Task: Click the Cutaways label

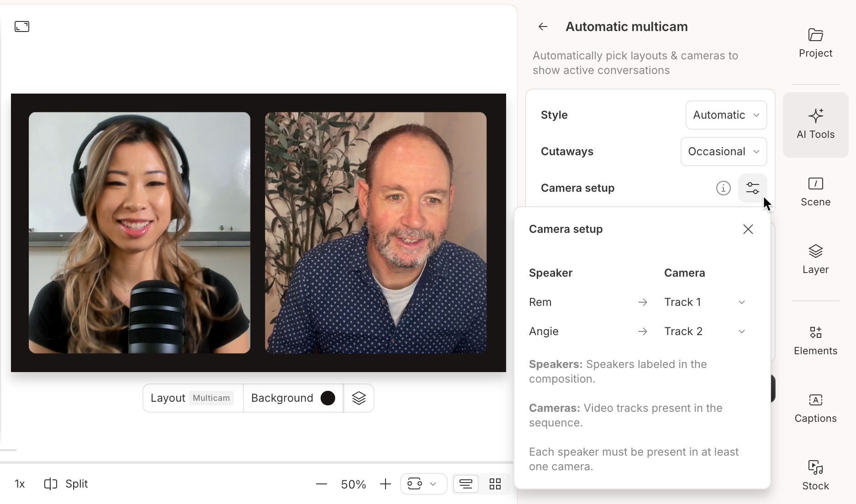Action: pyautogui.click(x=567, y=152)
